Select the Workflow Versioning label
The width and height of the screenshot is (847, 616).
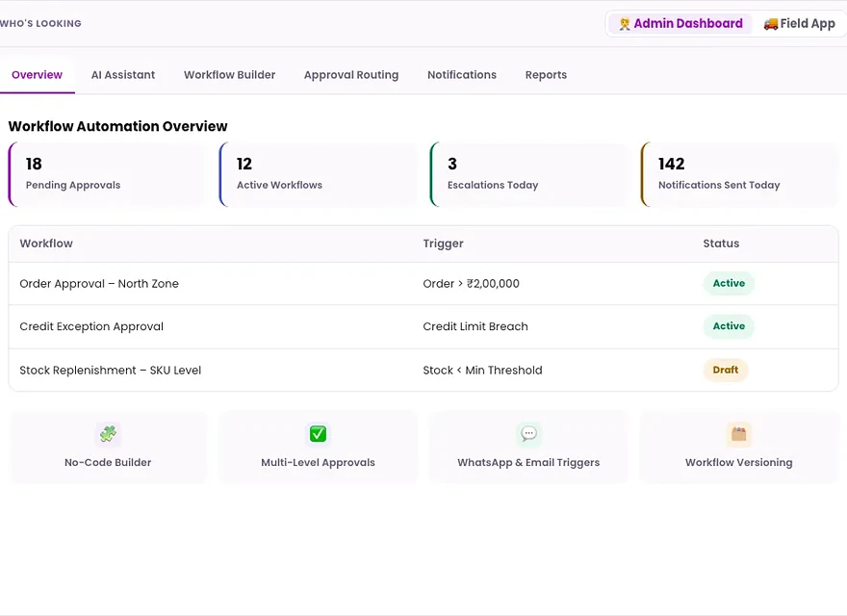pyautogui.click(x=739, y=463)
